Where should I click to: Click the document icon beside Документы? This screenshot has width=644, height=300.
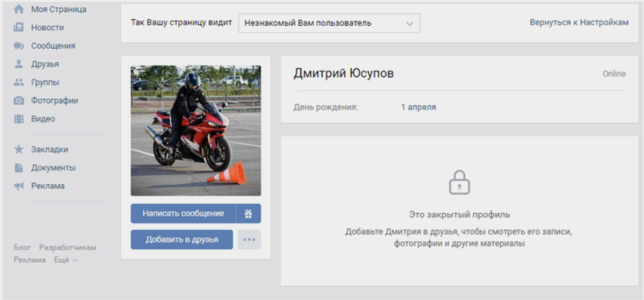[x=18, y=168]
